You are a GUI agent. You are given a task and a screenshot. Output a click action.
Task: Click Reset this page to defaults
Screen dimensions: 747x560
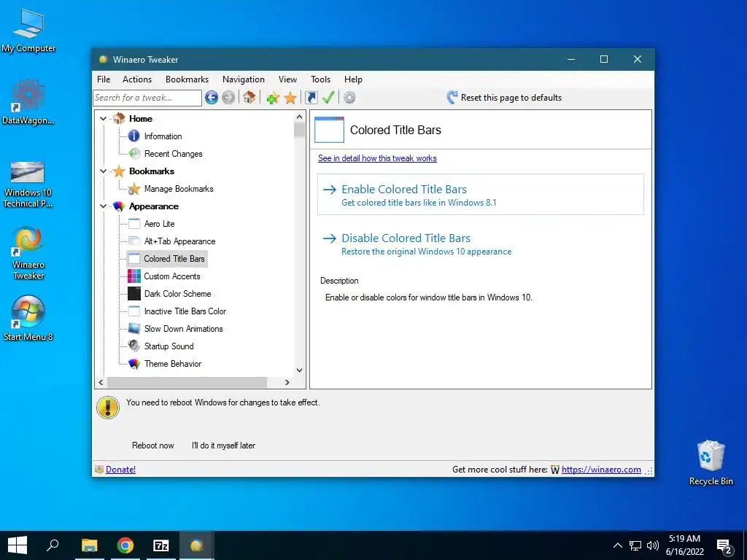pos(505,98)
